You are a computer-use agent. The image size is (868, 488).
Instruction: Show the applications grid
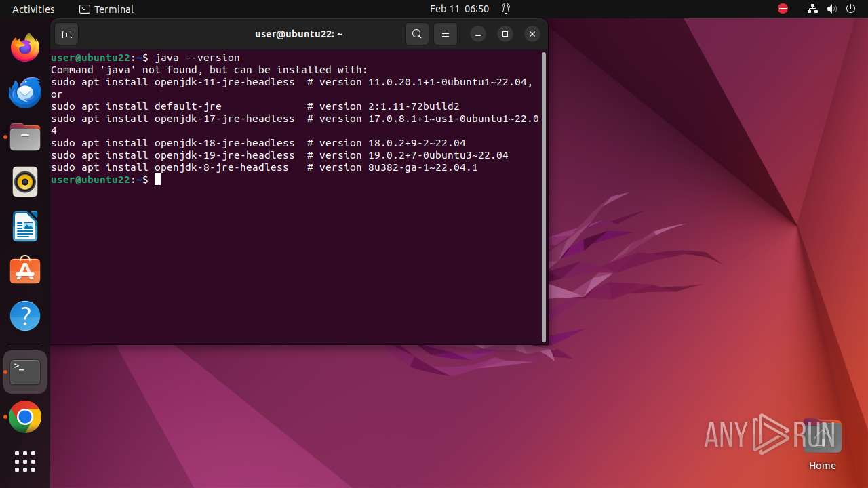[25, 462]
